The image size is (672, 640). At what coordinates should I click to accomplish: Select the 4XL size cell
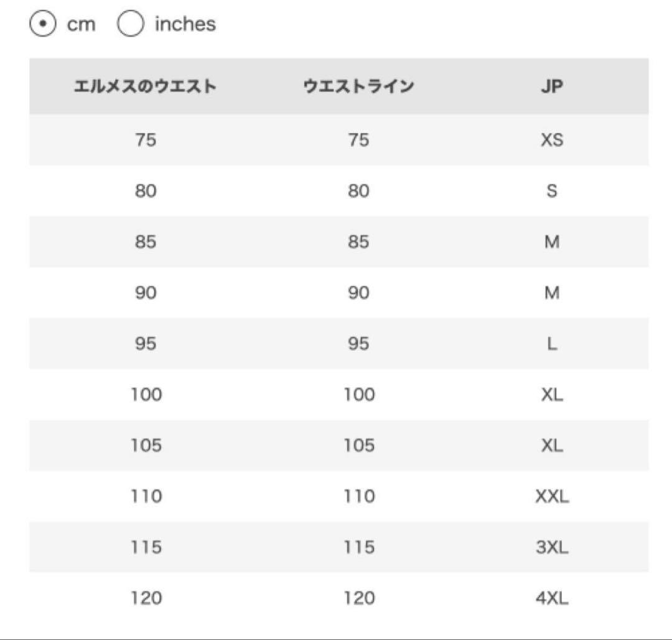[551, 598]
